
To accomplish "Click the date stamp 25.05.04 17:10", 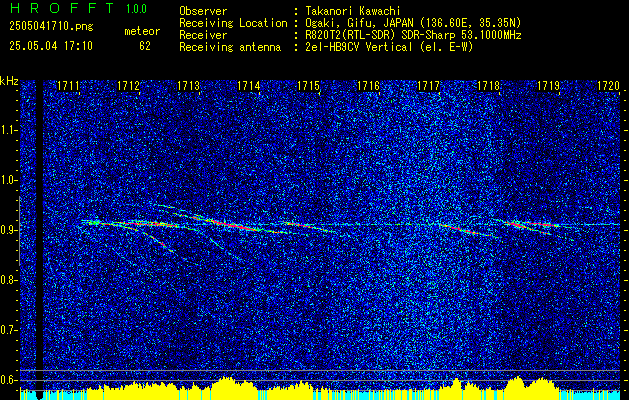I will point(51,46).
